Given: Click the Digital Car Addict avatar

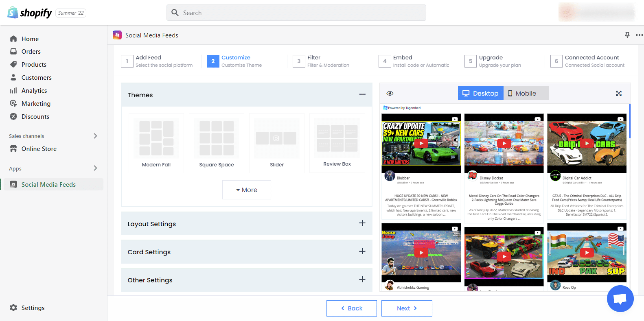Looking at the screenshot, I should click(x=555, y=176).
